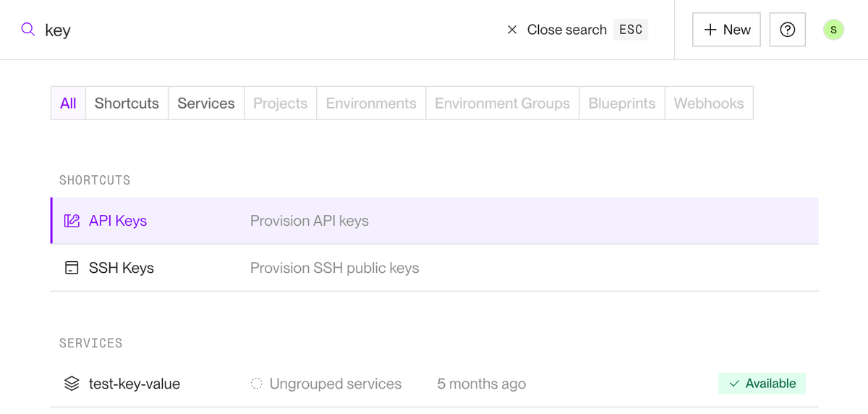Screen dimensions: 868x414
Task: Choose the Blueprints filter tab
Action: pyautogui.click(x=621, y=103)
